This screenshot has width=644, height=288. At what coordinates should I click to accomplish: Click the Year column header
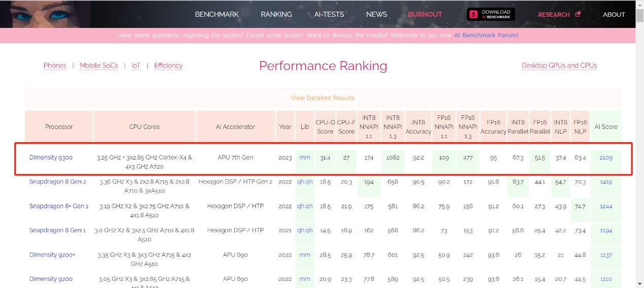coord(285,127)
